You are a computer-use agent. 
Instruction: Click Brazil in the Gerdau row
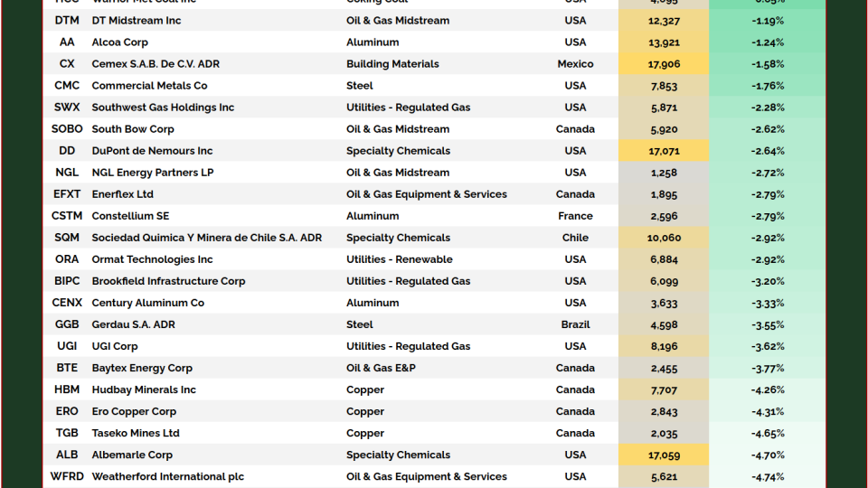575,324
